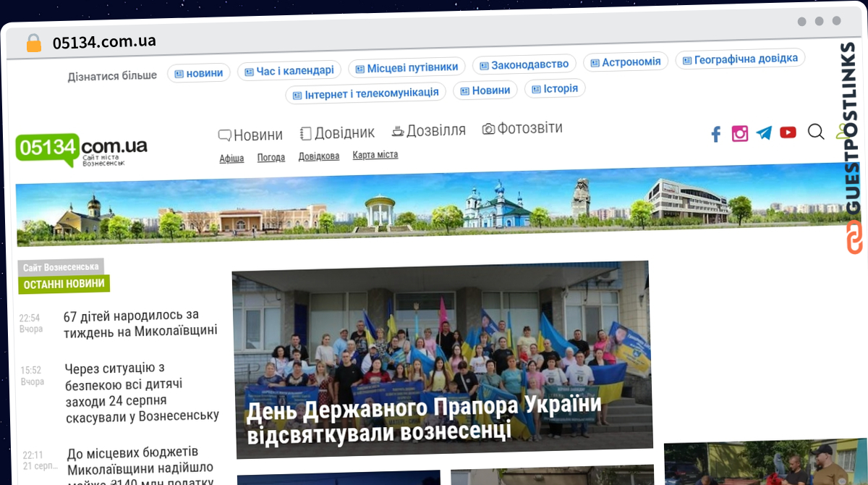The image size is (868, 485).
Task: Click the 'Географічна довідка' topic chip
Action: click(740, 59)
